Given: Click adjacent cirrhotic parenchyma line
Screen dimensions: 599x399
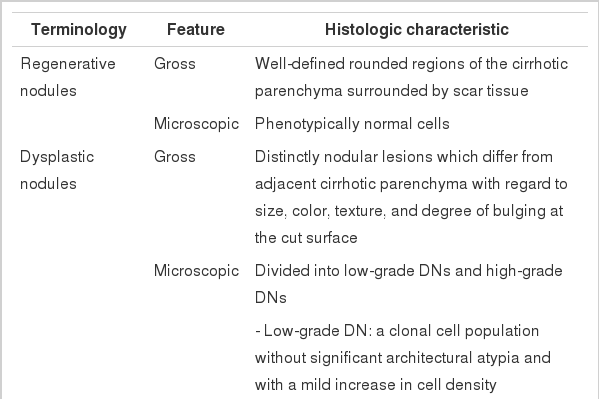Looking at the screenshot, I should [411, 184].
